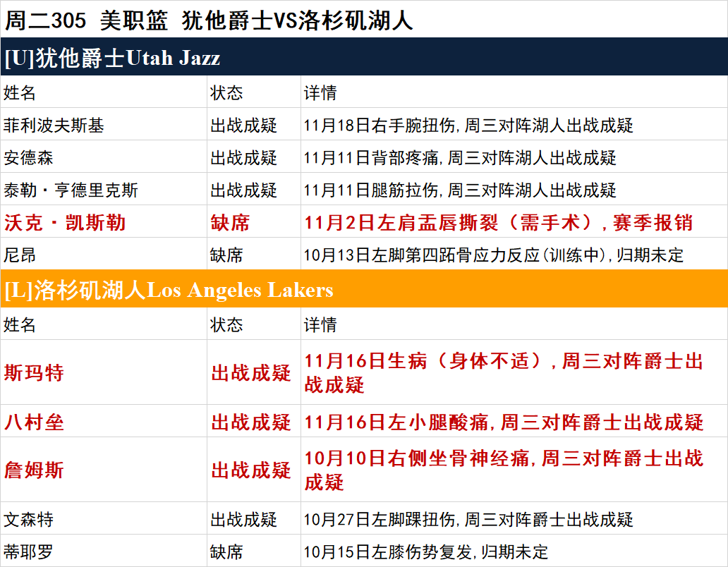The height and width of the screenshot is (567, 728).
Task: Select player 八村垒
Action: point(34,423)
